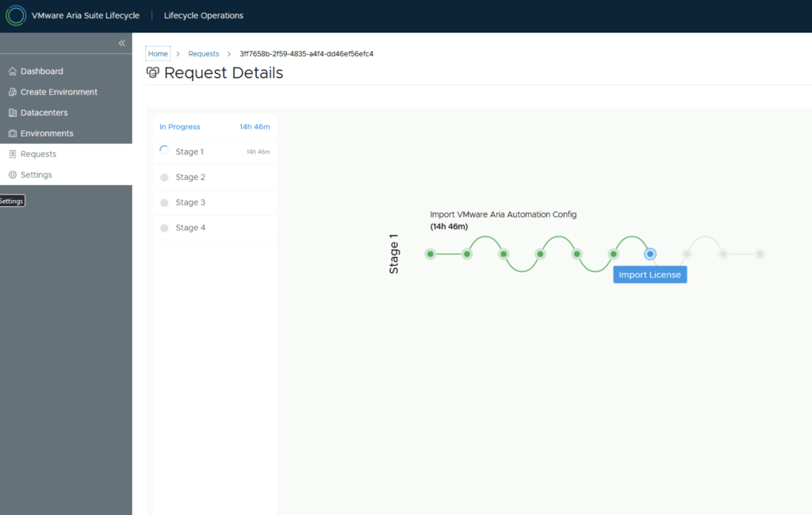Select Stage 1 in progress row
This screenshot has width=812, height=515.
190,152
